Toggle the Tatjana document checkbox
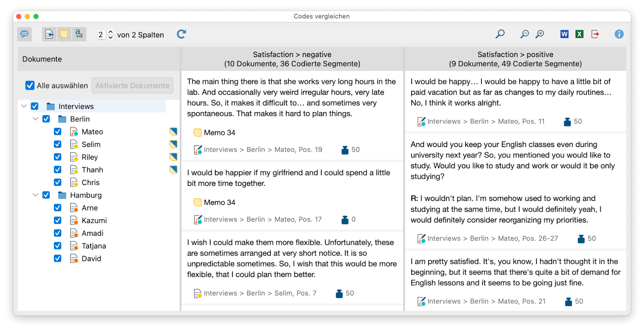This screenshot has width=644, height=331. coord(58,246)
